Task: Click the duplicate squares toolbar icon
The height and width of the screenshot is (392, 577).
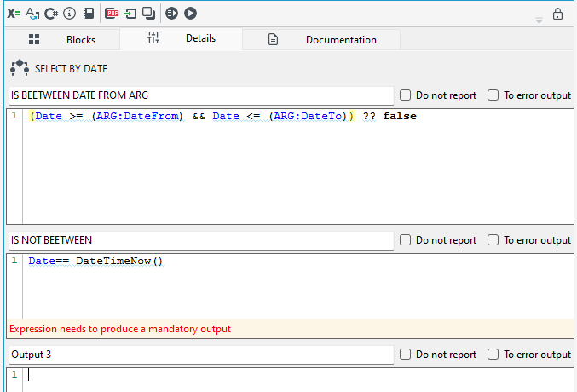Action: pyautogui.click(x=148, y=14)
